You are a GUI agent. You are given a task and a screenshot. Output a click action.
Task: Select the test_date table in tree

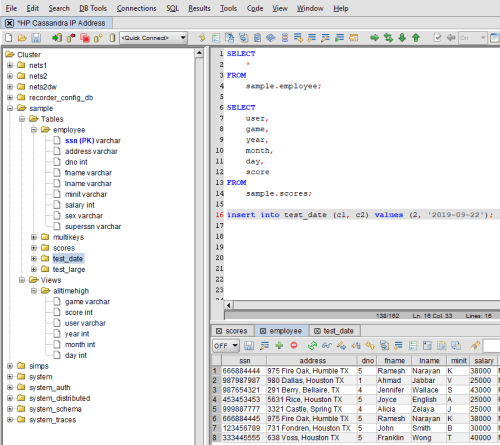68,259
